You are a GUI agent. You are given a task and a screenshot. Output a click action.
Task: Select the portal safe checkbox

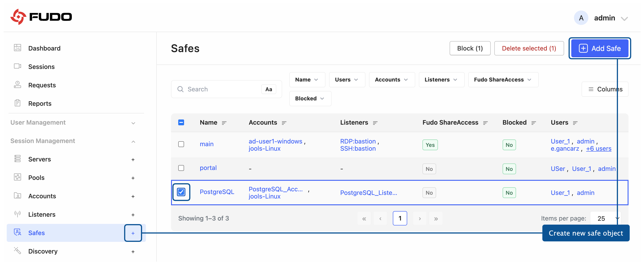click(x=181, y=168)
